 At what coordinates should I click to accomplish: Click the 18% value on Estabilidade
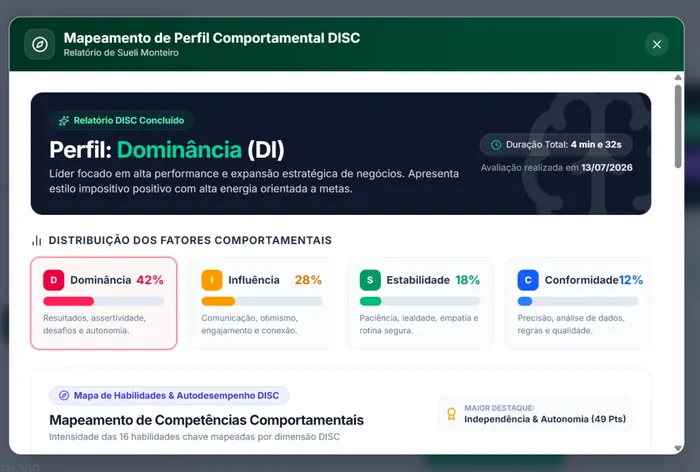click(x=467, y=280)
